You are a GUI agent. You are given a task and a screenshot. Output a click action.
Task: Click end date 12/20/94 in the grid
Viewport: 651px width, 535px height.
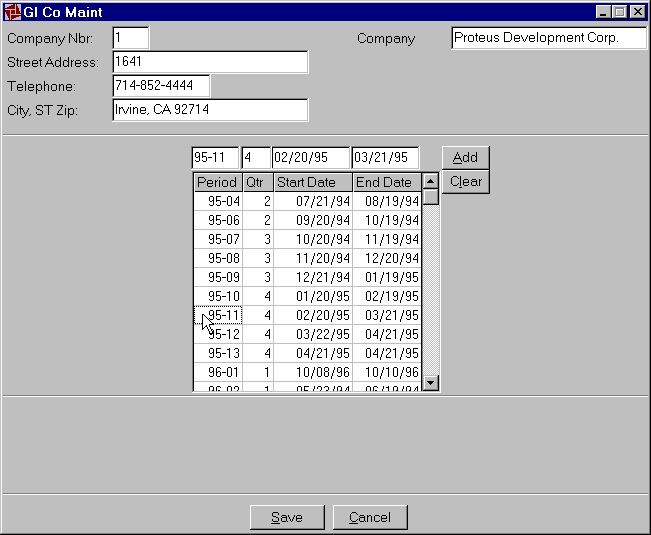tap(387, 258)
